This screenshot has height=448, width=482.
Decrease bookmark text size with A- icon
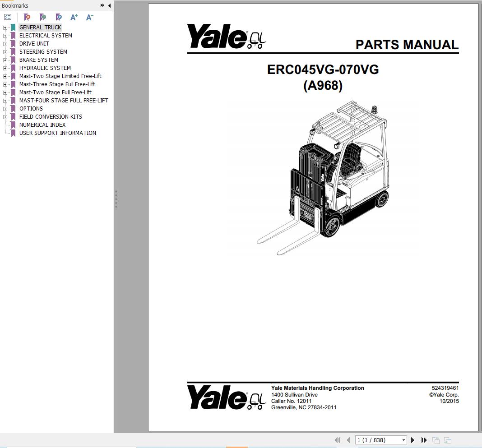click(x=89, y=17)
